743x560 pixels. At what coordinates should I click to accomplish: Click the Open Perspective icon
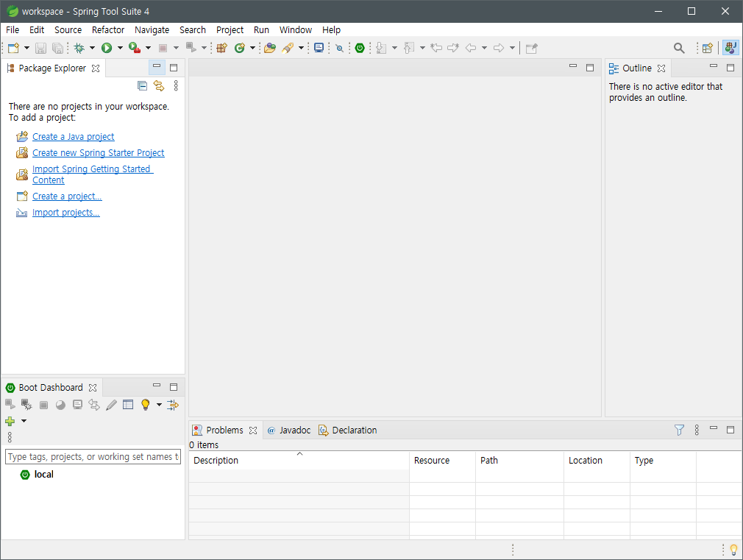708,48
